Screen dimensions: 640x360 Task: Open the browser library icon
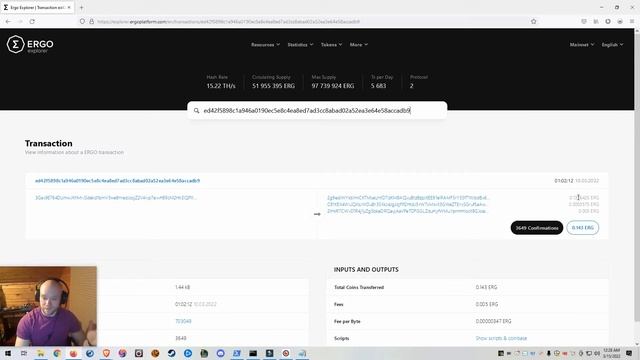click(596, 21)
